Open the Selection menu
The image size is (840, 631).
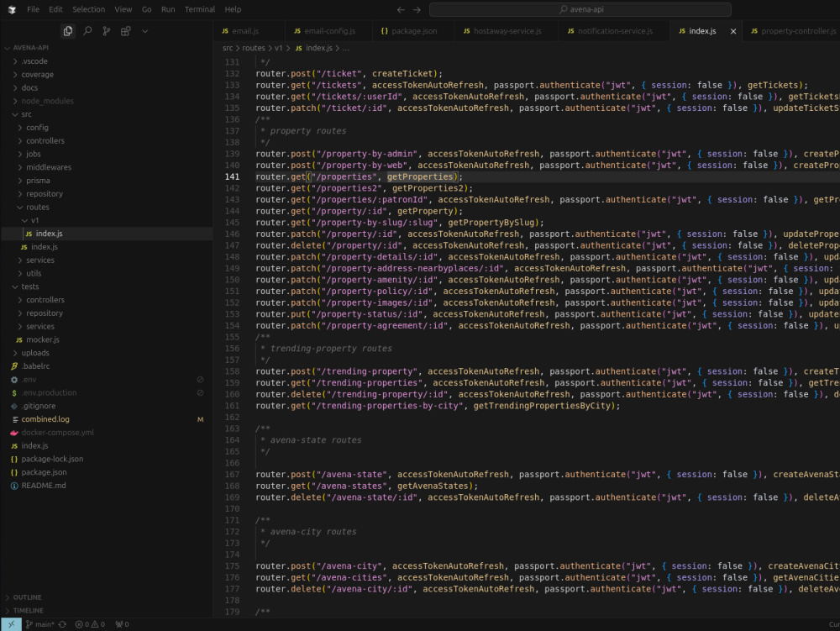point(89,9)
